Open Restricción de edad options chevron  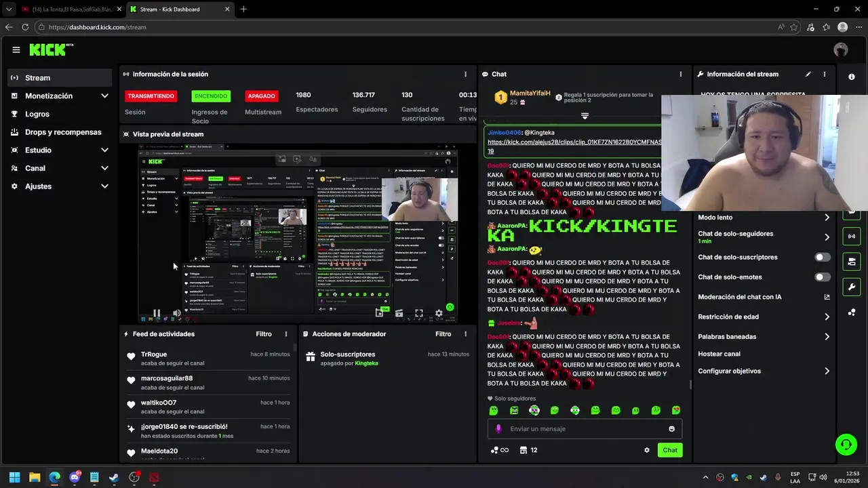coord(827,317)
